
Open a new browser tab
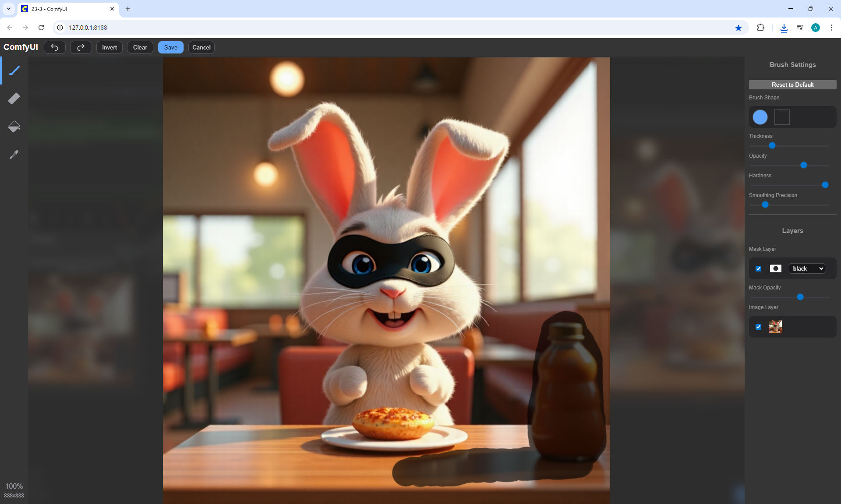[x=128, y=9]
